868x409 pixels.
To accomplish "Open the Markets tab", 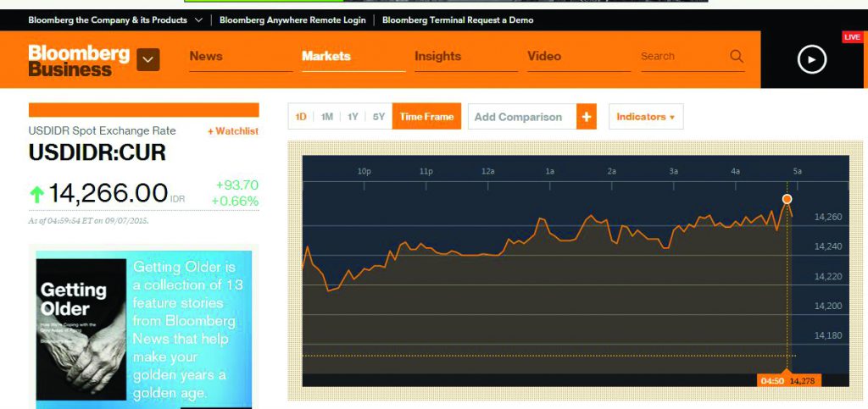I will pos(326,57).
